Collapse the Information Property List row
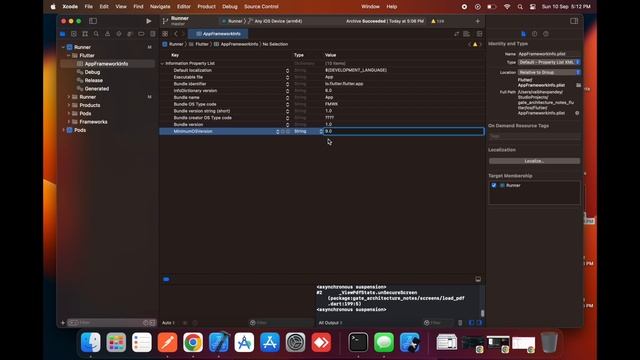 (x=162, y=64)
